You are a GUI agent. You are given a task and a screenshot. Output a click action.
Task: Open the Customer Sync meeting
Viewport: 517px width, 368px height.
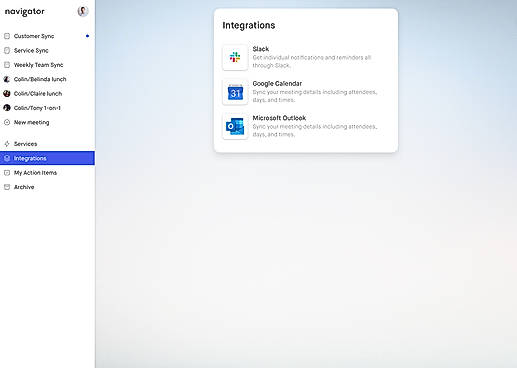[x=47, y=36]
